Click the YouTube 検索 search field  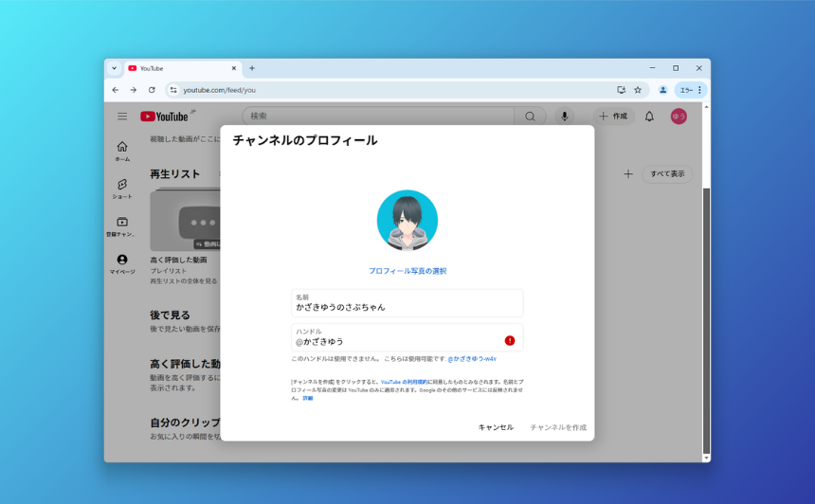pos(378,117)
